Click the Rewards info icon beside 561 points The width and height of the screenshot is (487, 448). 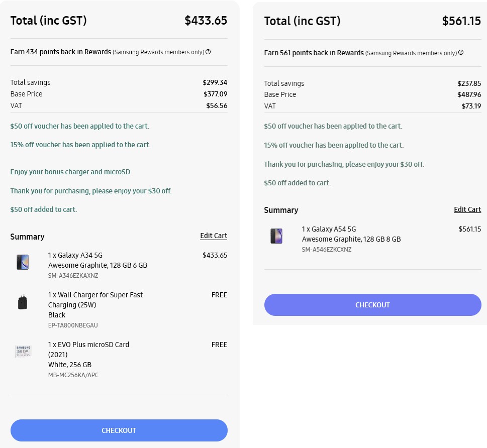click(x=461, y=53)
